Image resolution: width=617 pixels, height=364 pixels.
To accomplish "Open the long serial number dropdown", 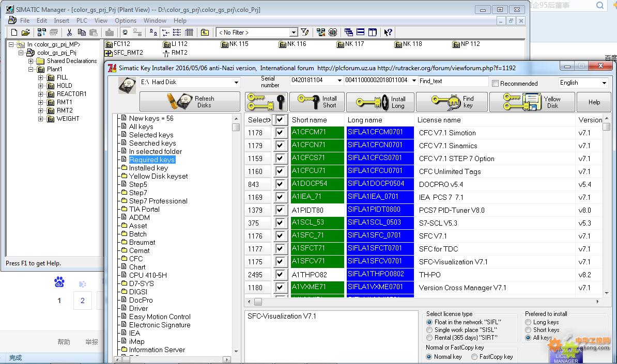I will pos(414,80).
